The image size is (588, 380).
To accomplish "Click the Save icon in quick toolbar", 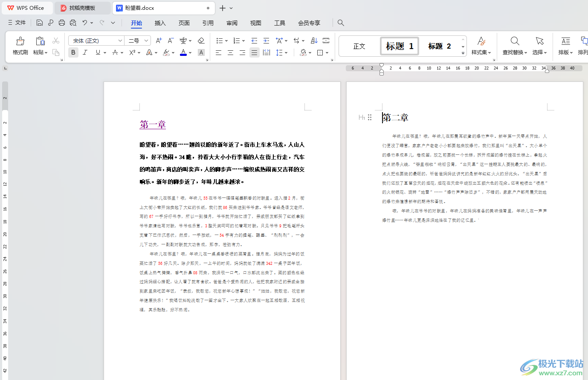I will pos(40,23).
